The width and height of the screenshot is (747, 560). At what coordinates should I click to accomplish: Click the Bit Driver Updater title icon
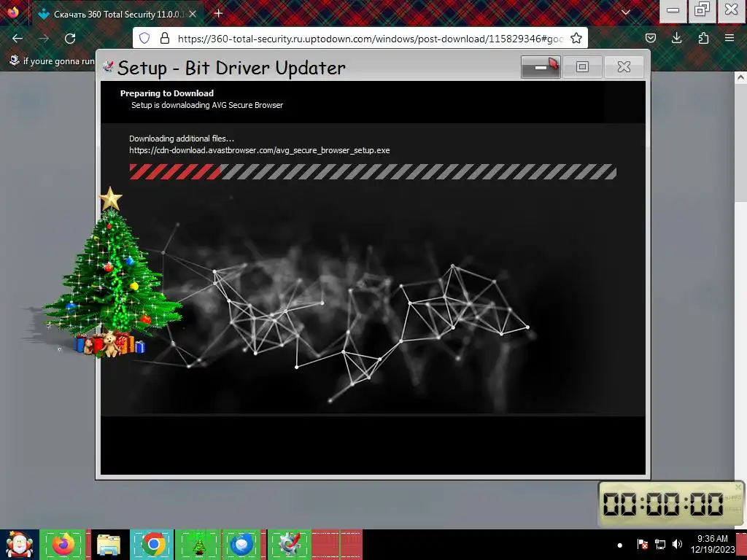click(108, 67)
